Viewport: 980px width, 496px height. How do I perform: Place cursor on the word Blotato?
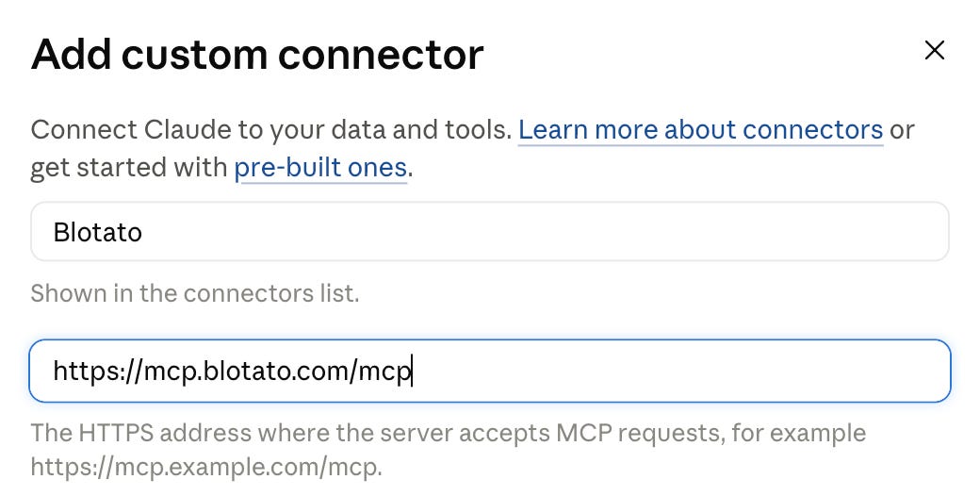tap(97, 232)
